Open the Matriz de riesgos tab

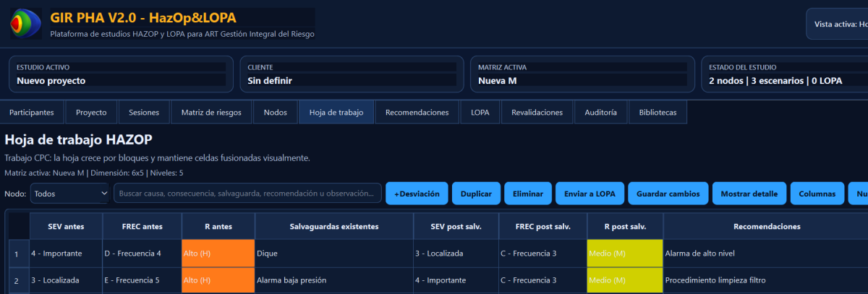[211, 113]
